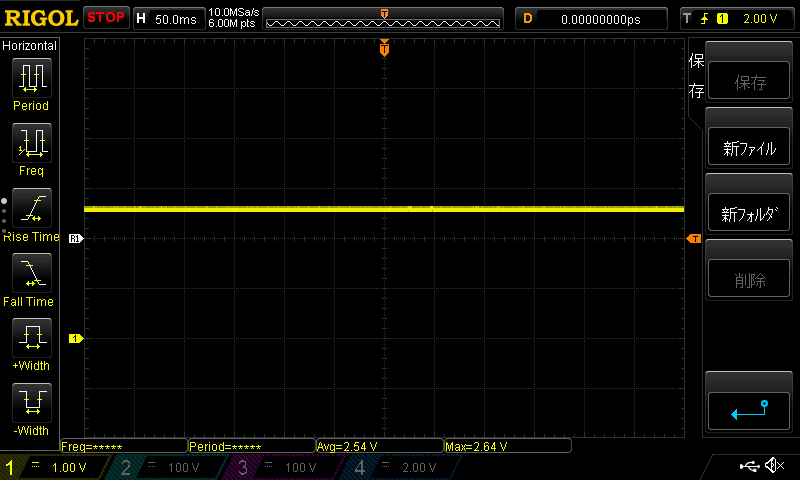Click the orange trigger position marker at top of grid
The width and height of the screenshot is (800, 480).
384,48
